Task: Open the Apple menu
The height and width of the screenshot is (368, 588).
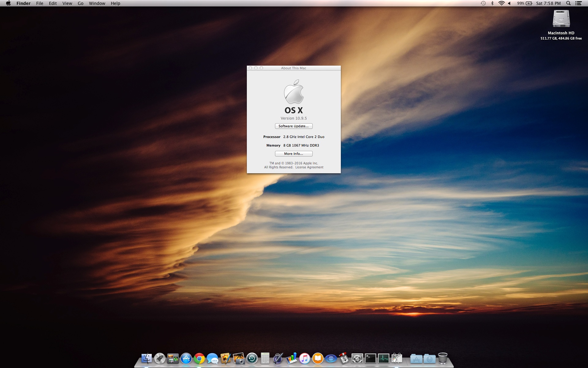Action: [x=9, y=3]
